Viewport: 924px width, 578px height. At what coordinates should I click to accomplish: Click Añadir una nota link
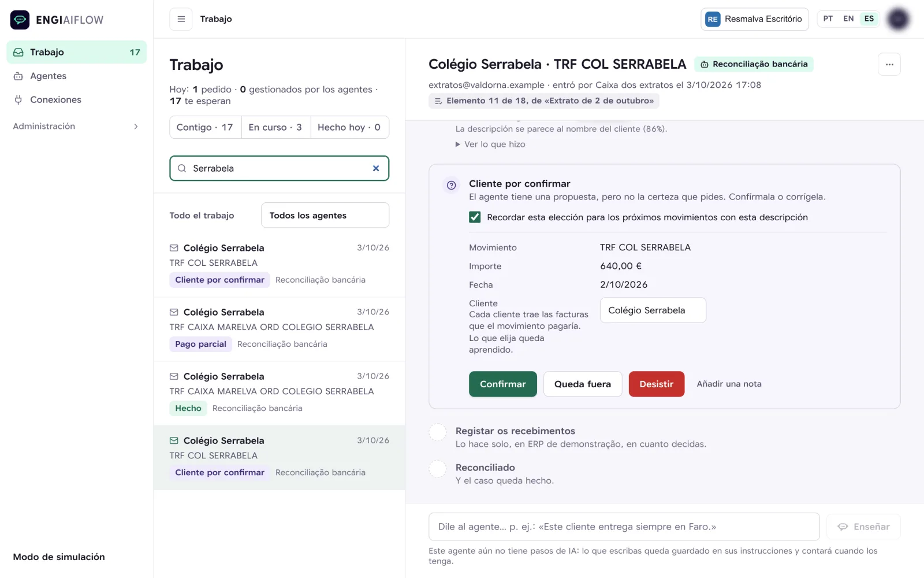(729, 384)
